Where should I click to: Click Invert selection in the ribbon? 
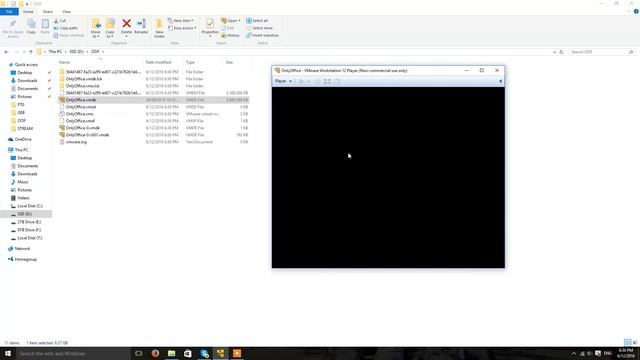click(x=262, y=36)
